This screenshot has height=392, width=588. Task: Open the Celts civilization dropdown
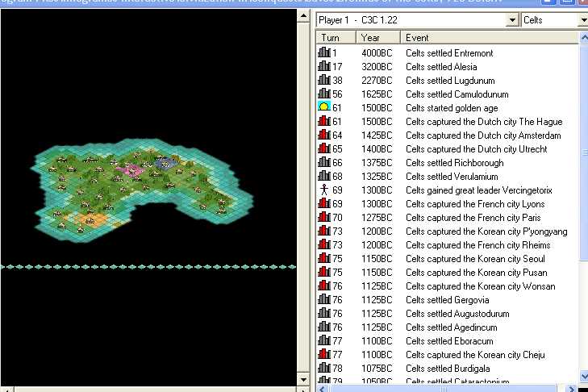coord(584,20)
